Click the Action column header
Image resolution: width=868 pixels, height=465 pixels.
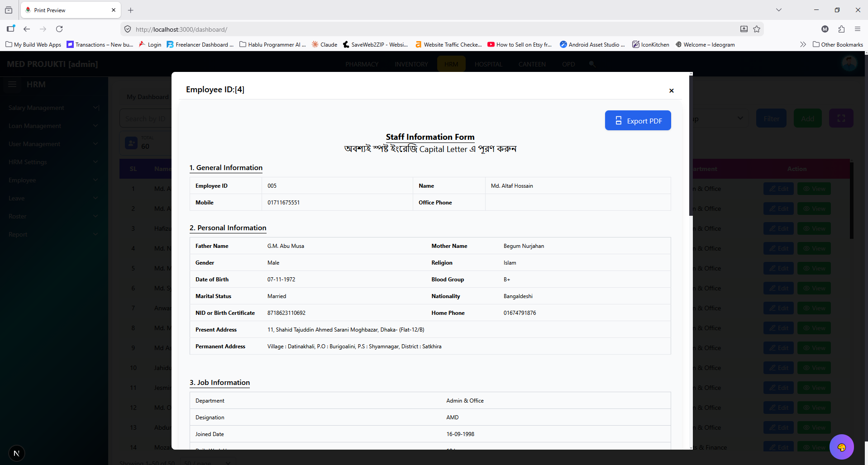796,169
